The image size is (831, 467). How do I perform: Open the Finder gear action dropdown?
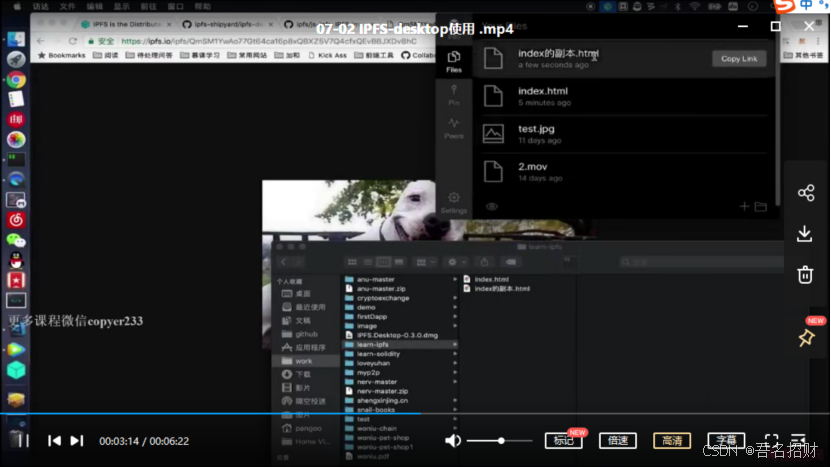[x=456, y=262]
